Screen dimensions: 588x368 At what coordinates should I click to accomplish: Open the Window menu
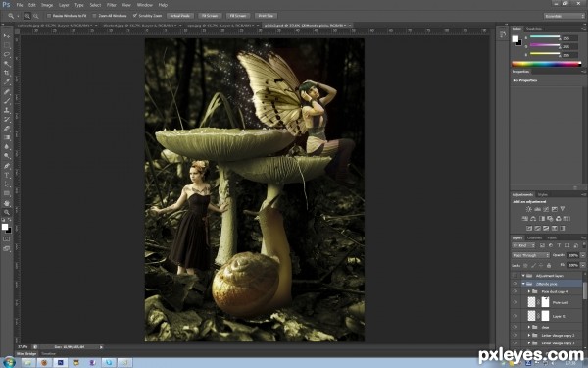tap(145, 5)
